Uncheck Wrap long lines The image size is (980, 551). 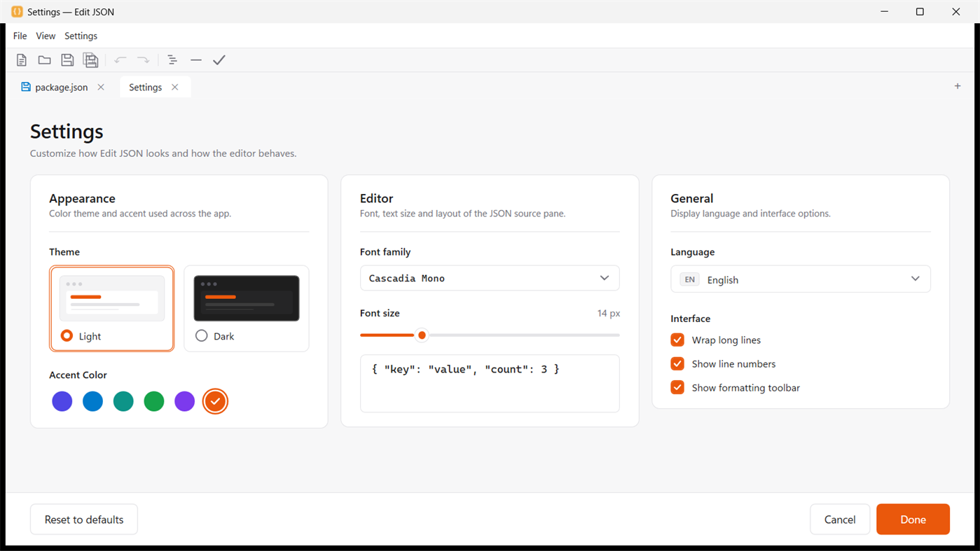pos(677,340)
